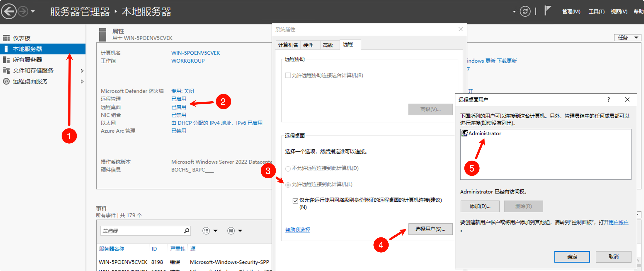644x271 pixels.
Task: Expand 远程桌面服务 arrow
Action: [82, 81]
